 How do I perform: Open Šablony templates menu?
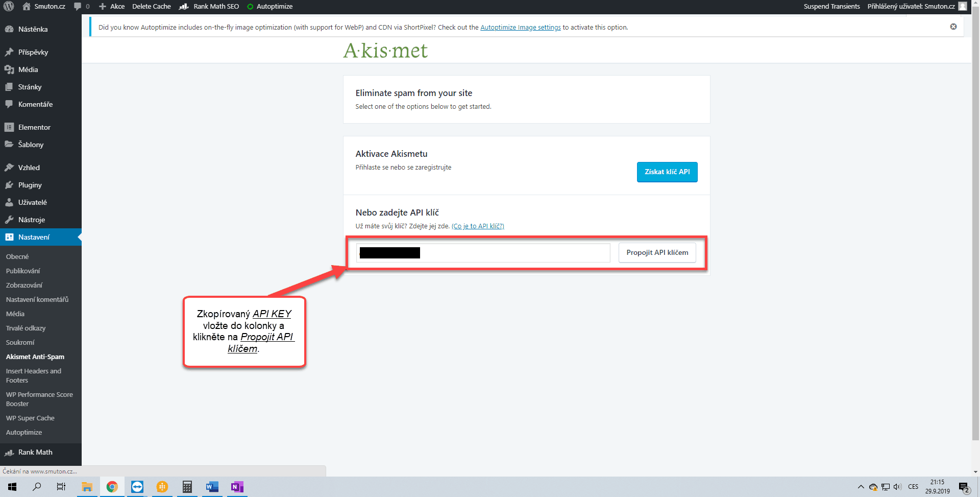[x=41, y=145]
